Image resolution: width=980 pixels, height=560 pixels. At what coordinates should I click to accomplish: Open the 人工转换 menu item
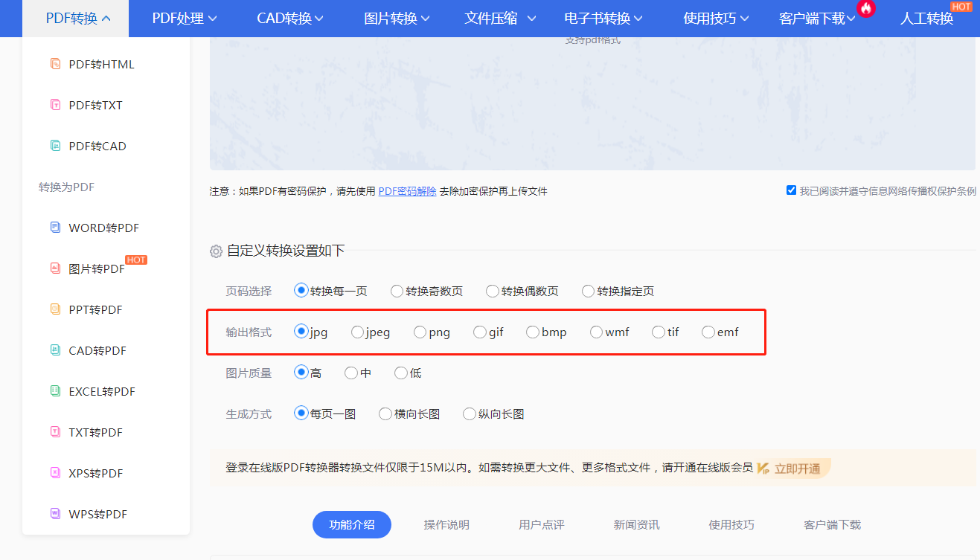point(926,19)
